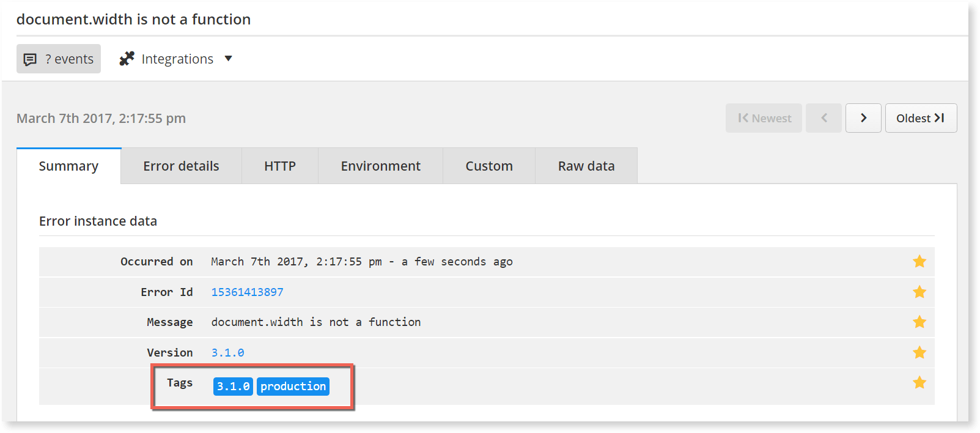Image resolution: width=980 pixels, height=433 pixels.
Task: Select the Summary tab
Action: pyautogui.click(x=68, y=166)
